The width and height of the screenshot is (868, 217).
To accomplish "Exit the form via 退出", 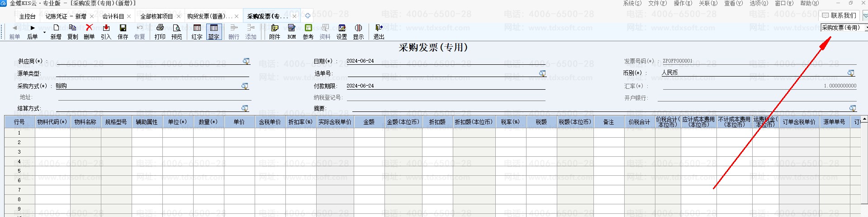I will [x=379, y=32].
